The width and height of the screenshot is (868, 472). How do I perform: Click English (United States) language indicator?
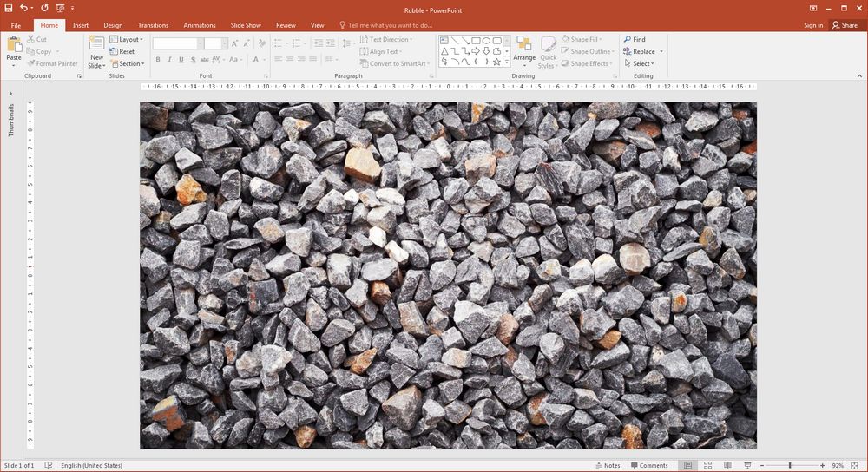91,465
